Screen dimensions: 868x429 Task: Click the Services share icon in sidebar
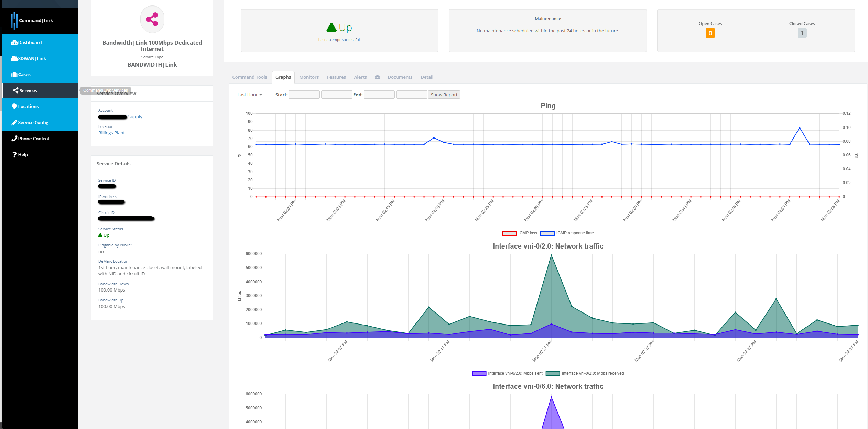[15, 90]
